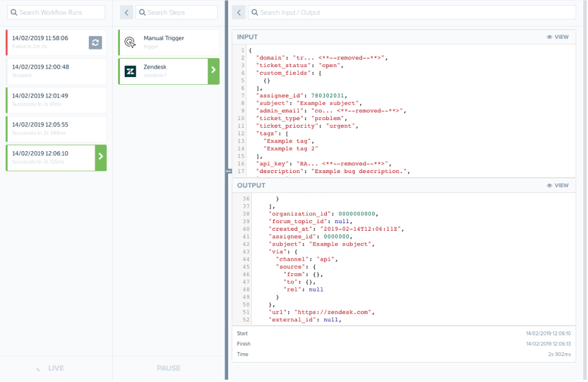Select the stopped 14/02/2019 12:00:48 run
The image size is (588, 382).
pos(56,71)
